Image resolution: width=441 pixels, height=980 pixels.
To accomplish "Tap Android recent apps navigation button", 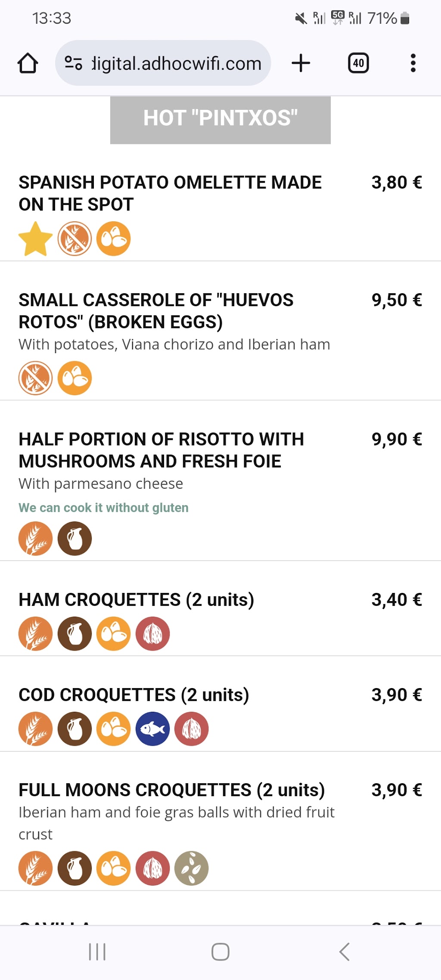I will [97, 952].
